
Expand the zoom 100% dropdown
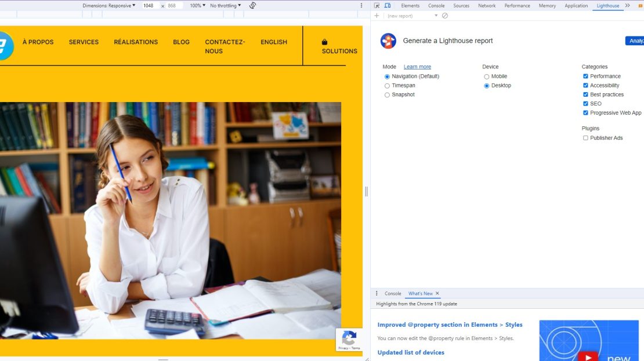click(x=198, y=5)
